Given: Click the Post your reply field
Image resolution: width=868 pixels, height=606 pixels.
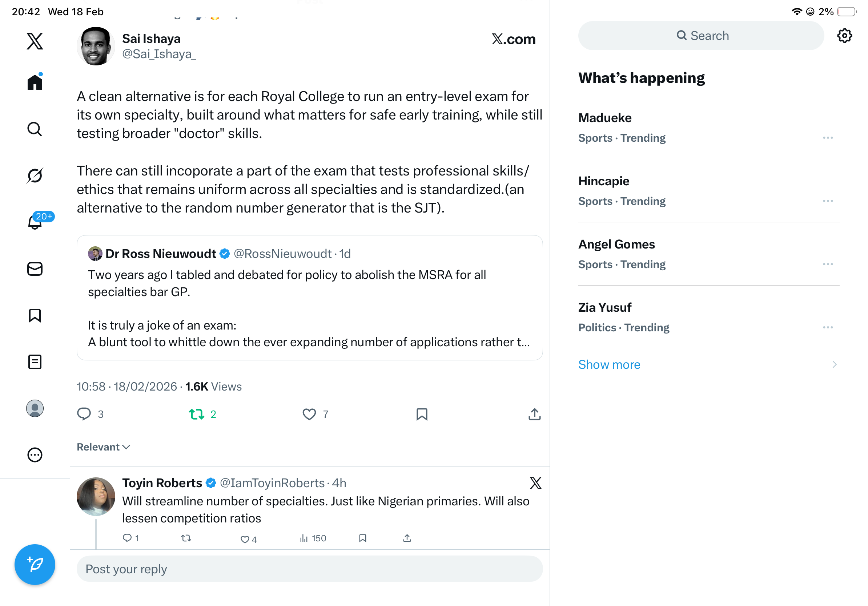Looking at the screenshot, I should pyautogui.click(x=309, y=569).
